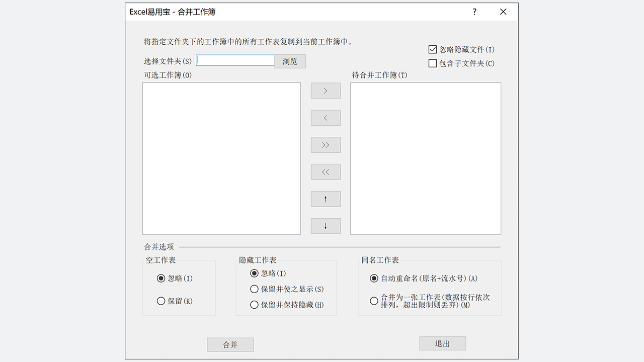The image size is (644, 362).
Task: Select 保留(K) for empty worksheets
Action: point(161,301)
